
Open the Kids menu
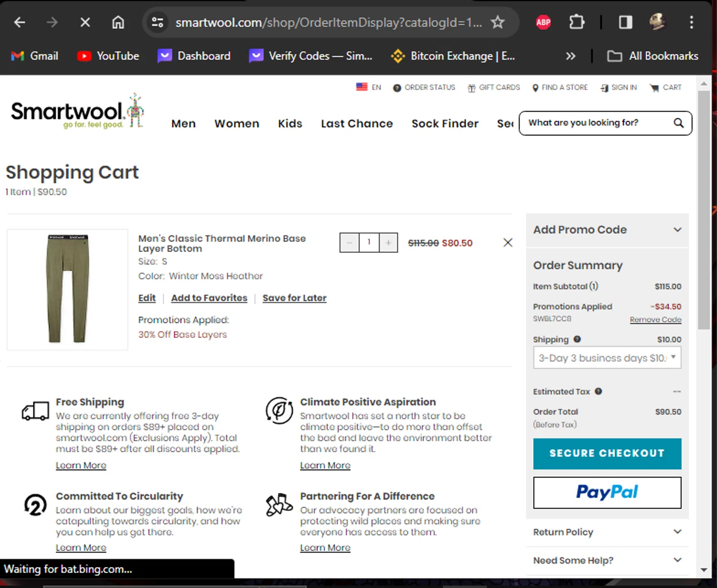[x=290, y=124]
